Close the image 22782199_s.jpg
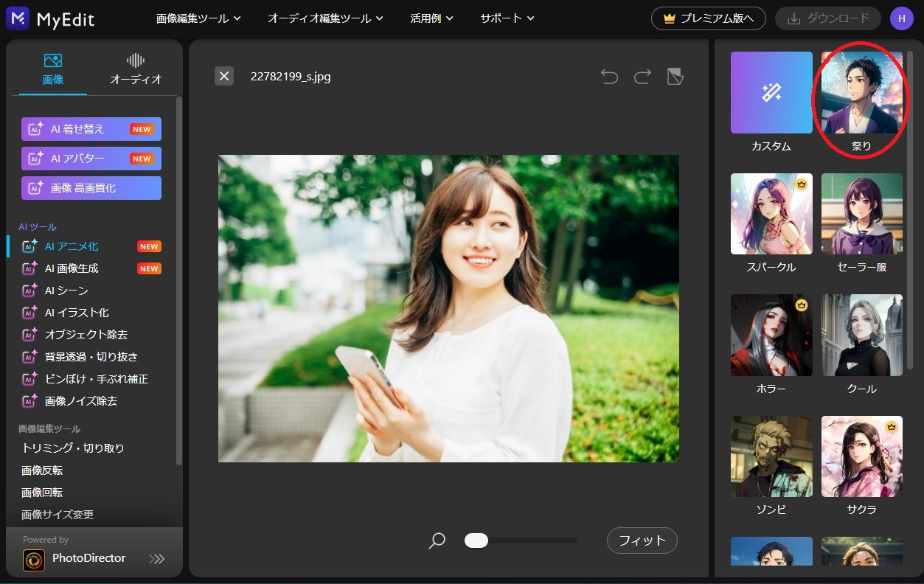 [x=224, y=76]
